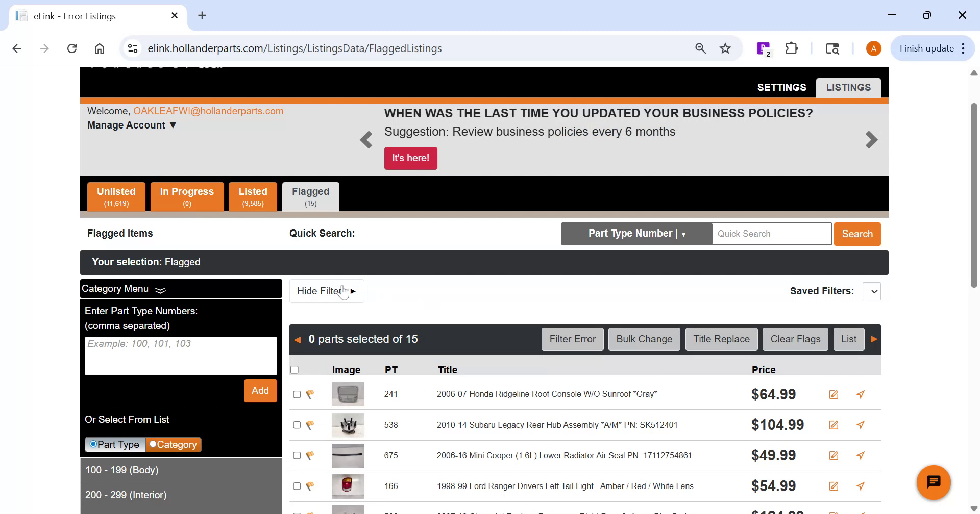The image size is (980, 514).
Task: Click the browser extensions puzzle icon
Action: [791, 48]
